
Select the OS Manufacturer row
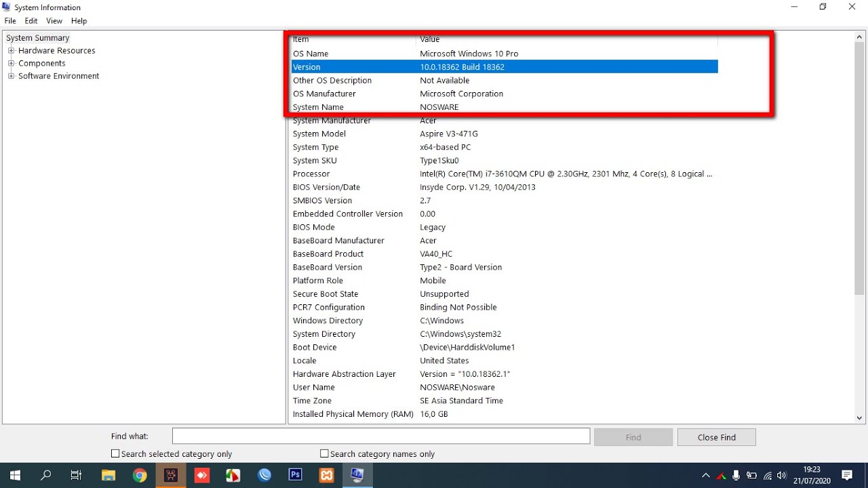[505, 94]
